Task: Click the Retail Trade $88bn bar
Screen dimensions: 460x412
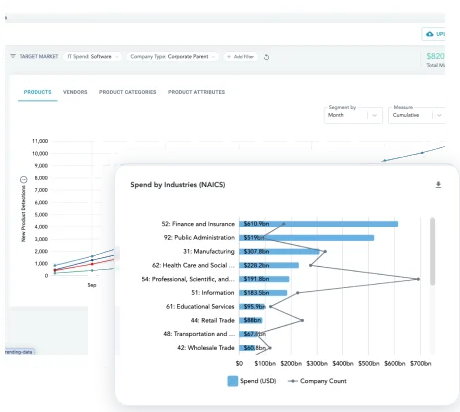Action: (x=251, y=320)
